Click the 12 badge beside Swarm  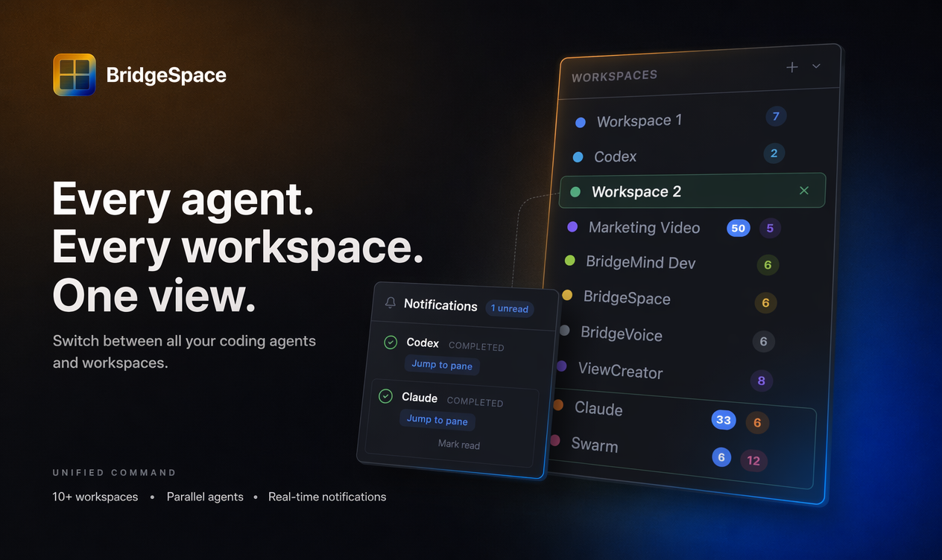pos(753,461)
